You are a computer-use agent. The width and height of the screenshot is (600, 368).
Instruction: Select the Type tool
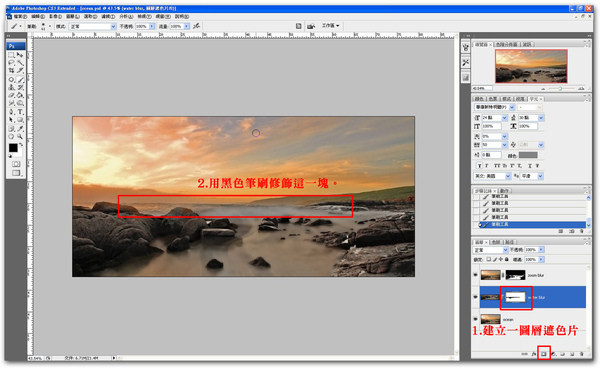click(x=20, y=112)
